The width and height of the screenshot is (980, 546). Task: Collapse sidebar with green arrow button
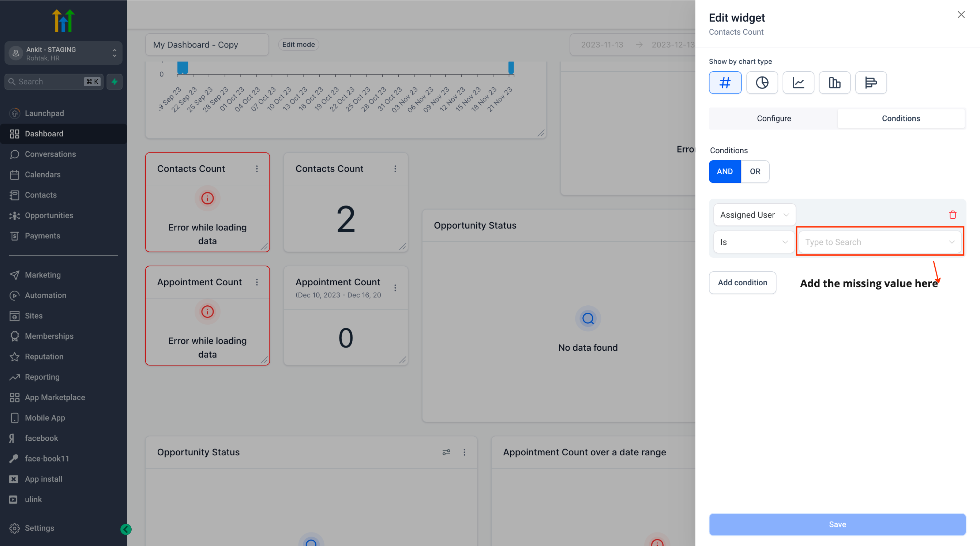click(126, 529)
